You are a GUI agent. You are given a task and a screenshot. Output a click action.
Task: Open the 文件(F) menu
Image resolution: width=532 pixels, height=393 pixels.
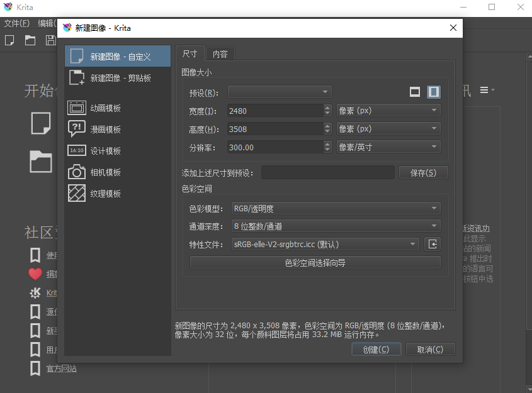(17, 23)
